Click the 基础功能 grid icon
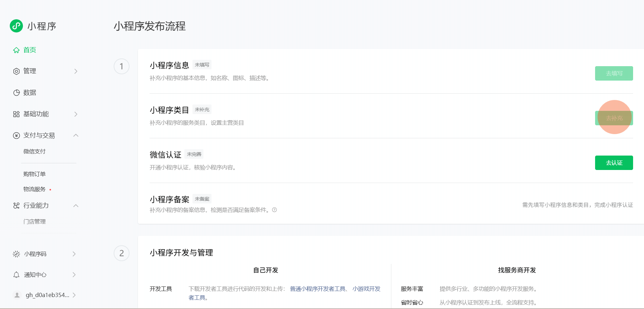The width and height of the screenshot is (644, 309). pos(16,114)
